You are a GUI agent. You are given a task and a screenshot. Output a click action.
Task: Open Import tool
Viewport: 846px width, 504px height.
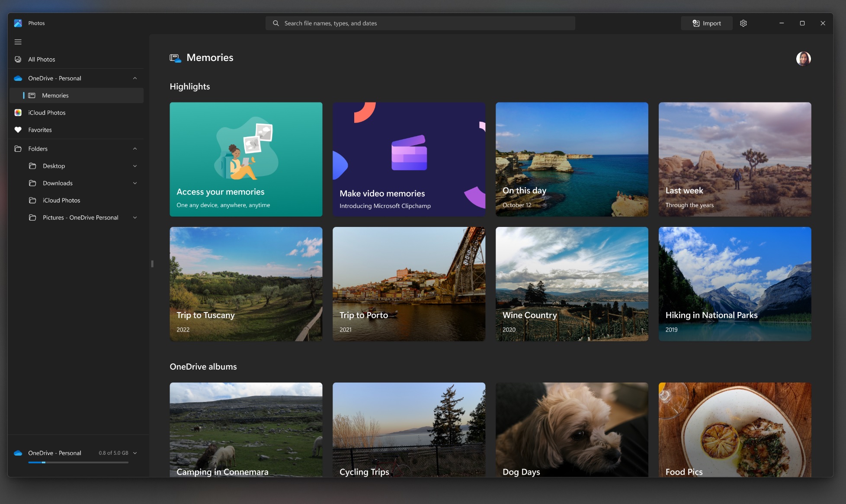(x=706, y=23)
